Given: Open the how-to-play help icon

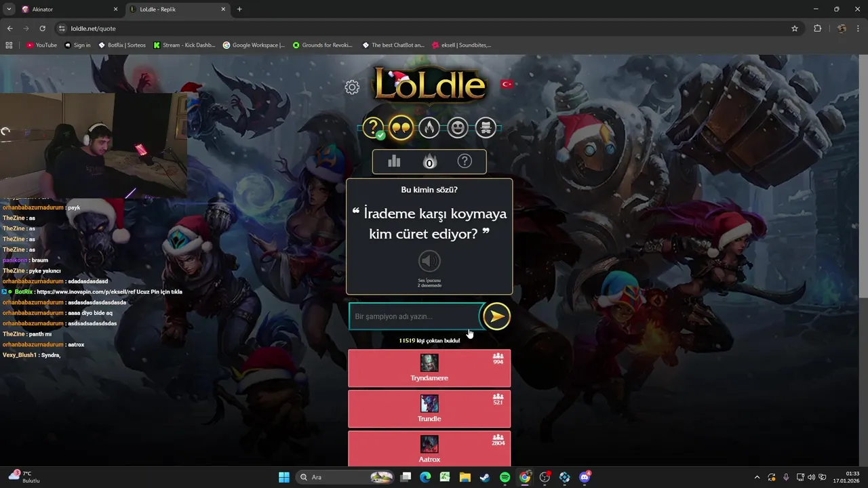Looking at the screenshot, I should click(465, 161).
